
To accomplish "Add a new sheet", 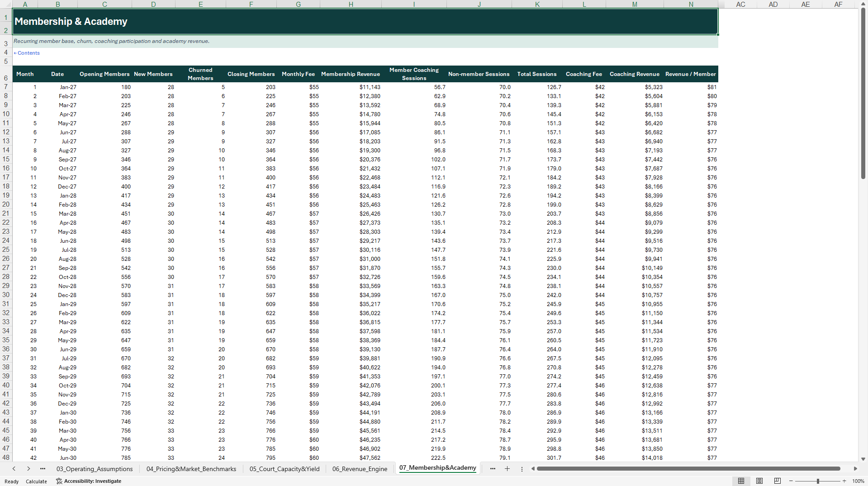I will coord(507,469).
